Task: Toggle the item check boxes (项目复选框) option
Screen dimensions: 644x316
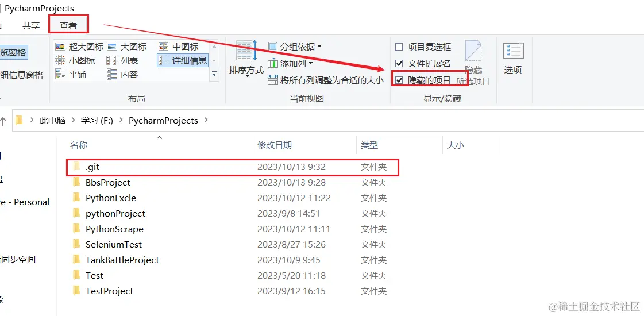Action: click(x=423, y=47)
